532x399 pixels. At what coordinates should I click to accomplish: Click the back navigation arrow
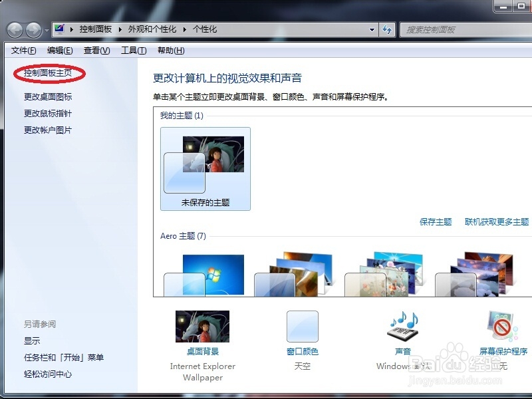15,29
